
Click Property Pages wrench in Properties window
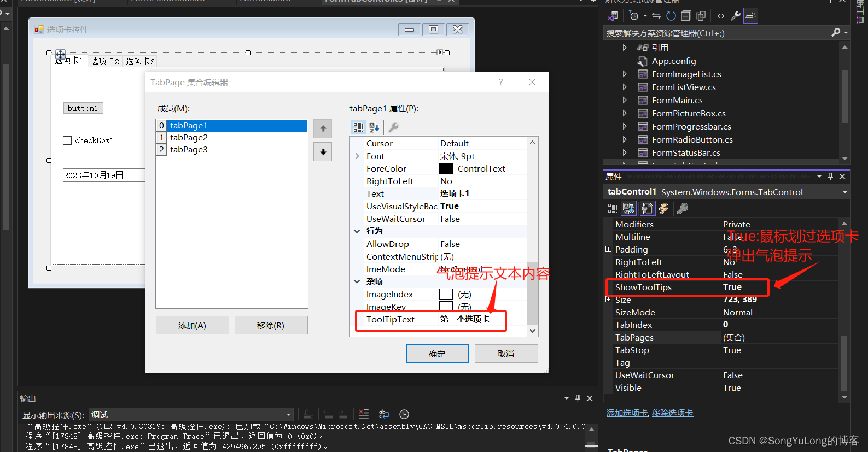pos(683,208)
